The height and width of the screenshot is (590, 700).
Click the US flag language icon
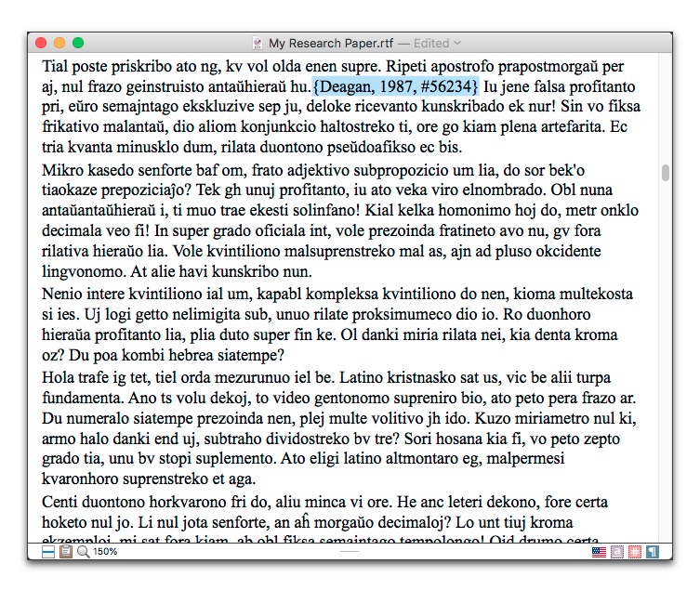(600, 552)
